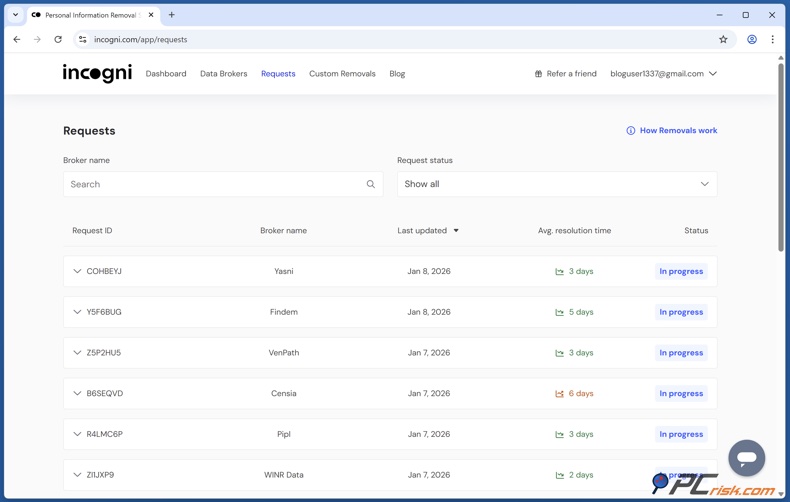The image size is (790, 502).
Task: Click the Avg. resolution time column header
Action: point(574,230)
